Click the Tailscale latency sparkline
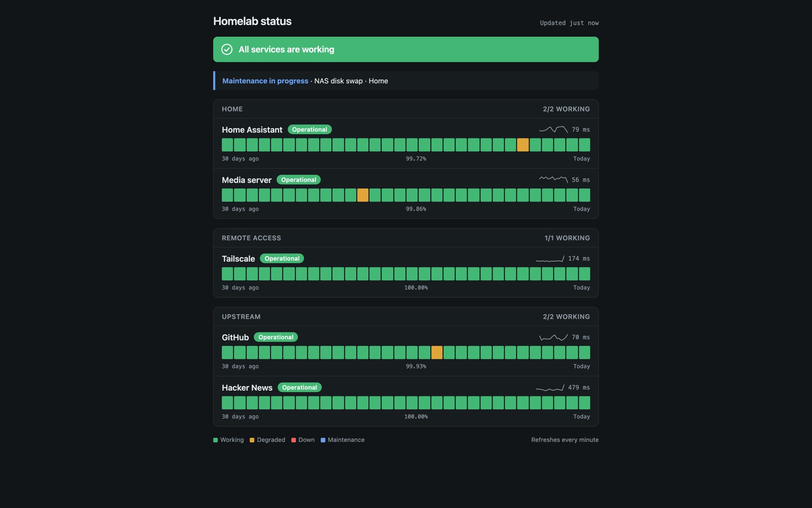The height and width of the screenshot is (508, 812). coord(550,259)
